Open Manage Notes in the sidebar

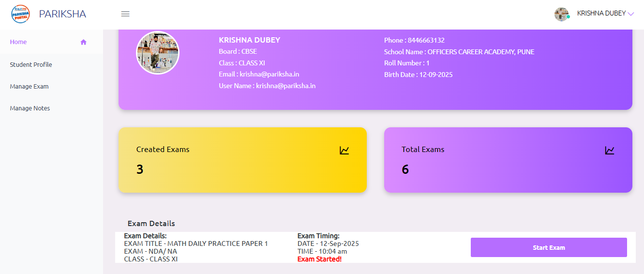click(30, 108)
